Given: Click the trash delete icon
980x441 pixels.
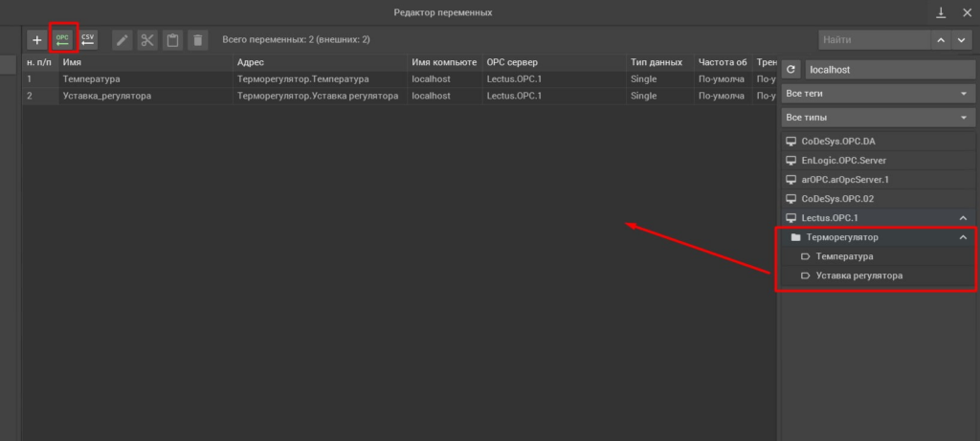Looking at the screenshot, I should point(197,40).
